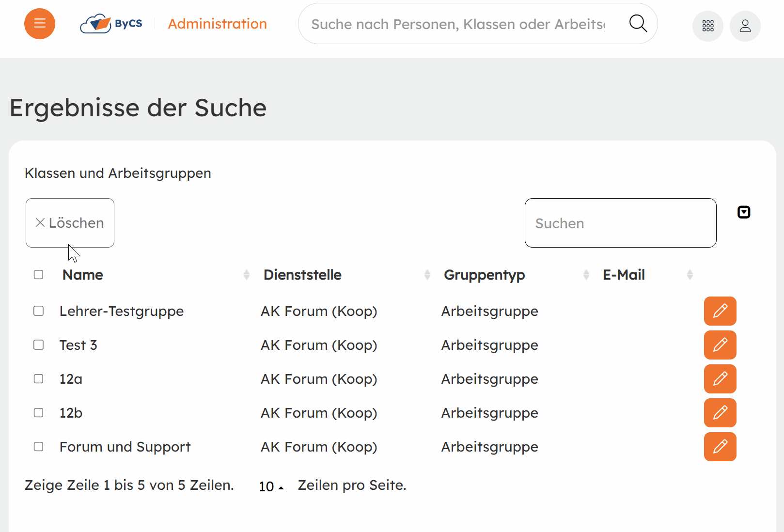The height and width of the screenshot is (532, 784).
Task: Select the checkbox next to Forum und Support
Action: [x=38, y=447]
